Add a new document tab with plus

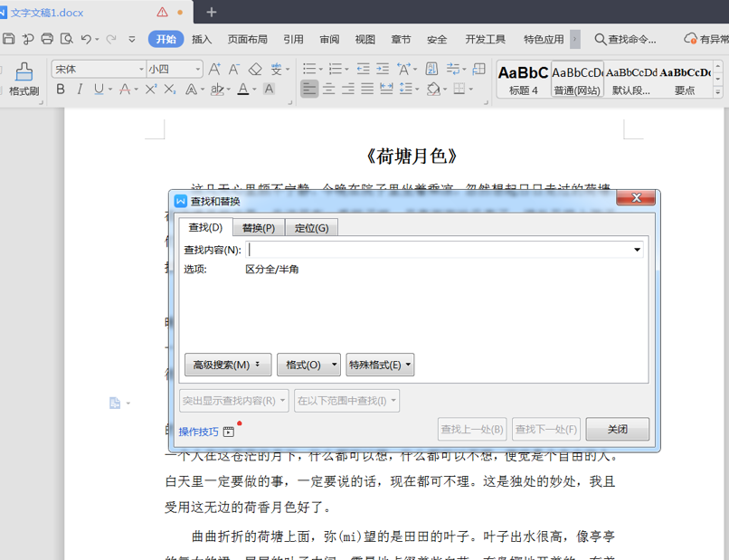(x=212, y=12)
